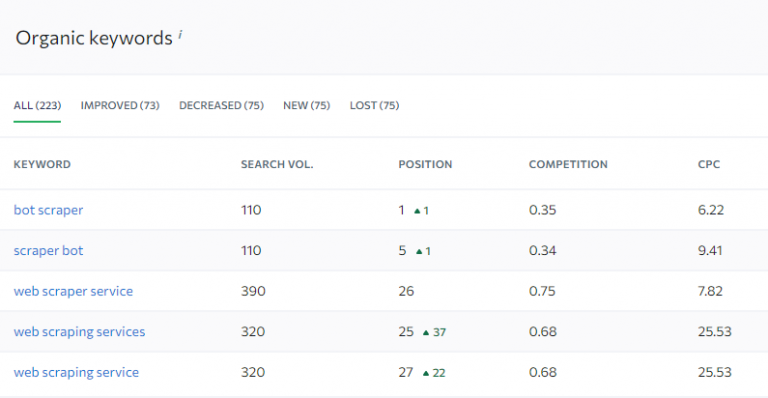View the LOST (75) tab
Screen dimensions: 768x398
point(374,105)
